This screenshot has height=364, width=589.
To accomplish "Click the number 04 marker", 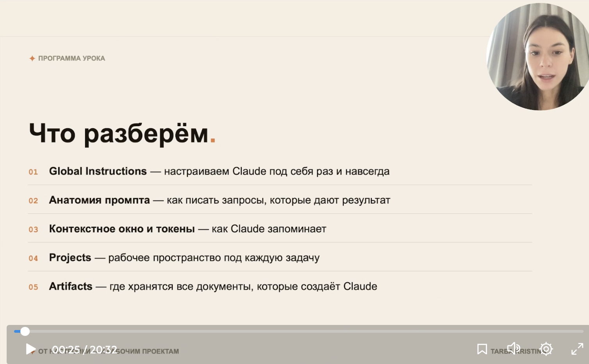I will click(x=33, y=258).
